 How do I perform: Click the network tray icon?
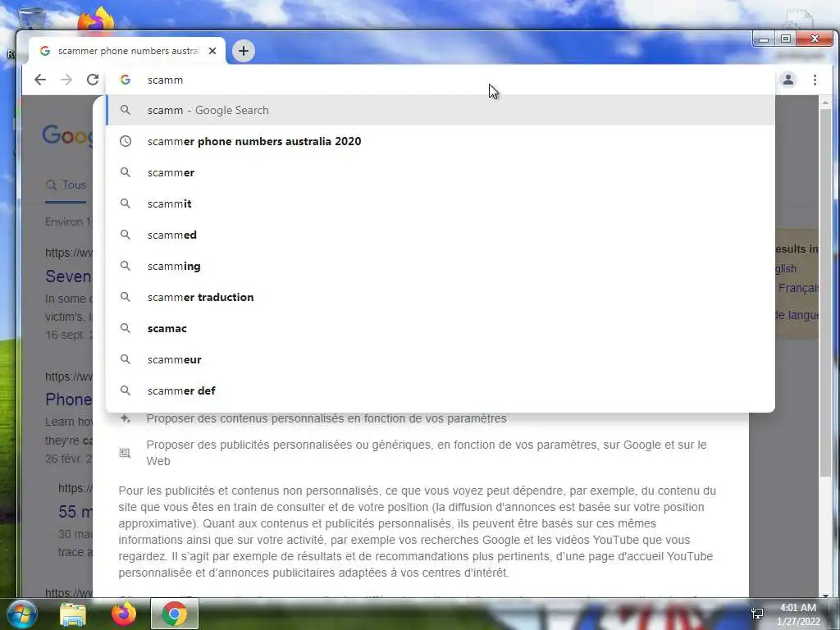tap(757, 614)
